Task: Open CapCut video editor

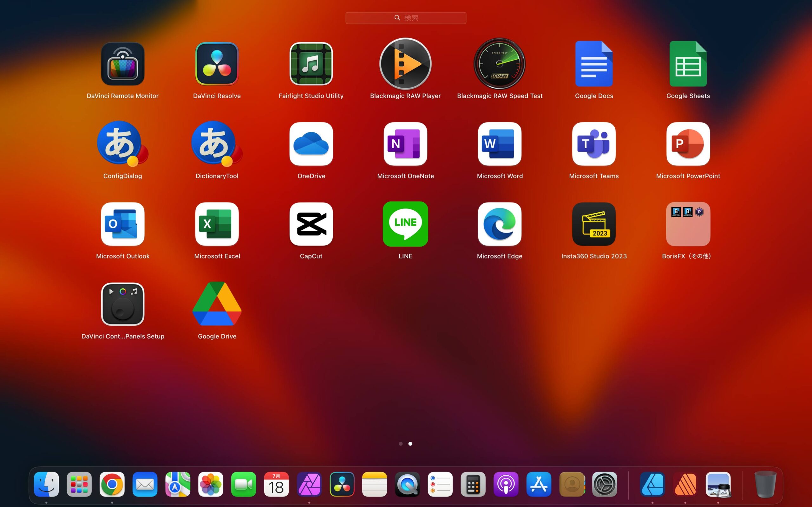Action: click(x=311, y=224)
